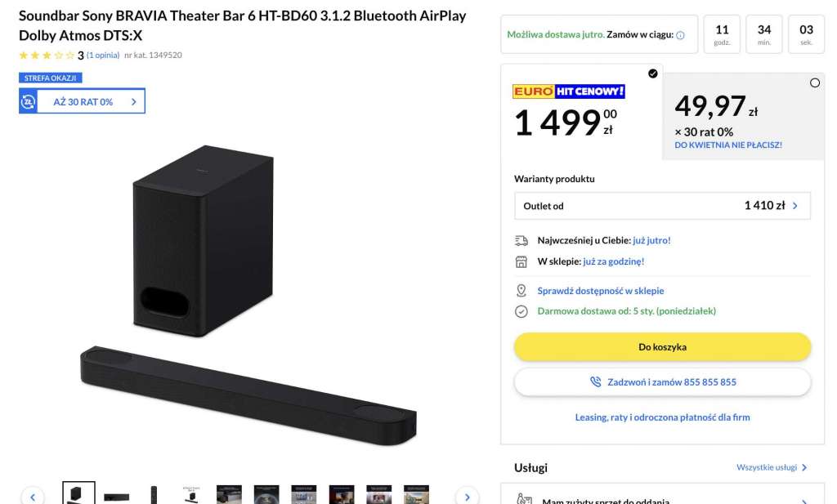Viewport: 837px width, 504px height.
Task: Click the store icon beside 'W sklepie'
Action: [x=519, y=261]
